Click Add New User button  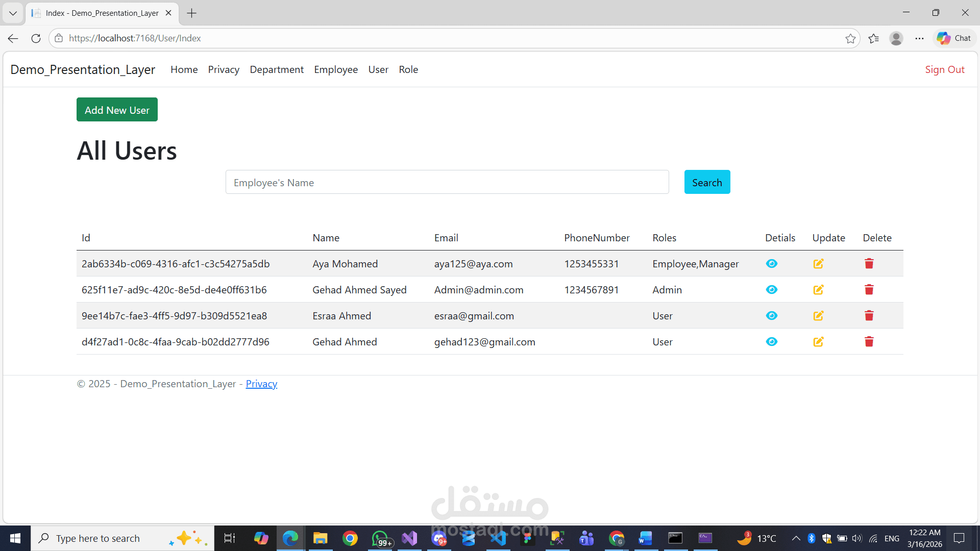click(117, 110)
